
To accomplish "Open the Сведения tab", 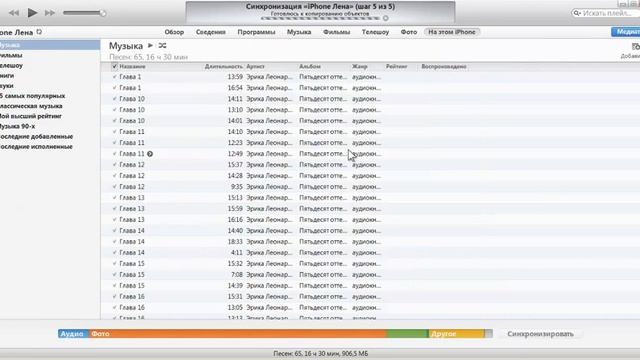I will click(211, 32).
